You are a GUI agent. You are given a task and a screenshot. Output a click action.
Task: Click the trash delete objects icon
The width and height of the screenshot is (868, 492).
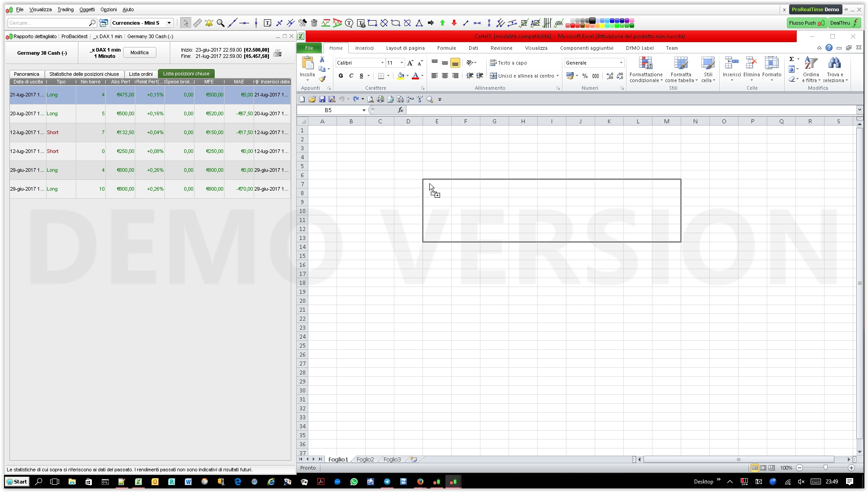click(x=314, y=23)
